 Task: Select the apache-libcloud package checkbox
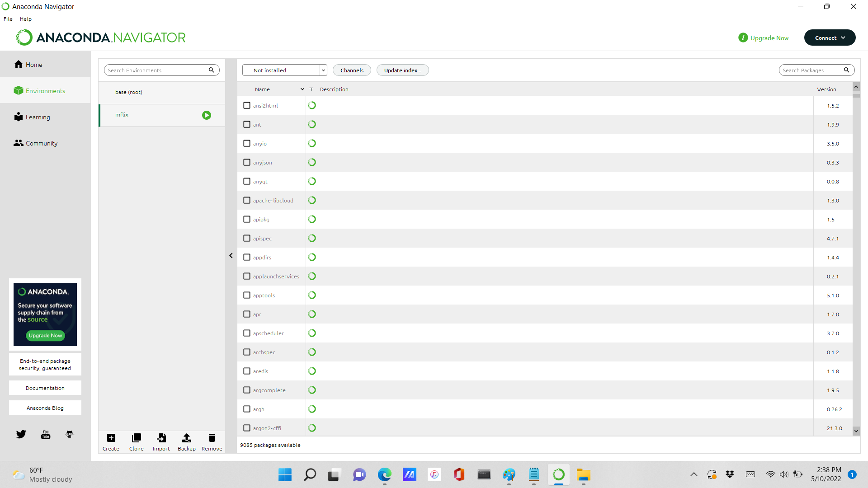[247, 200]
